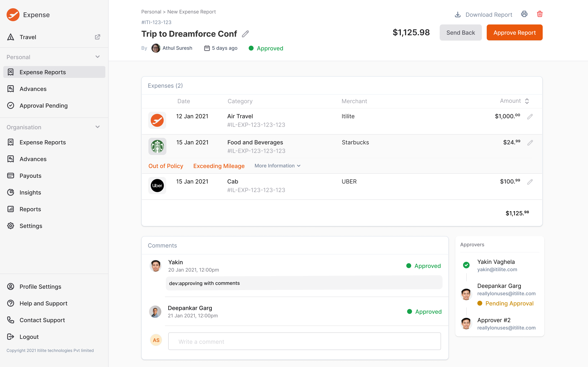588x367 pixels.
Task: Click the Approve Report button
Action: 514,33
